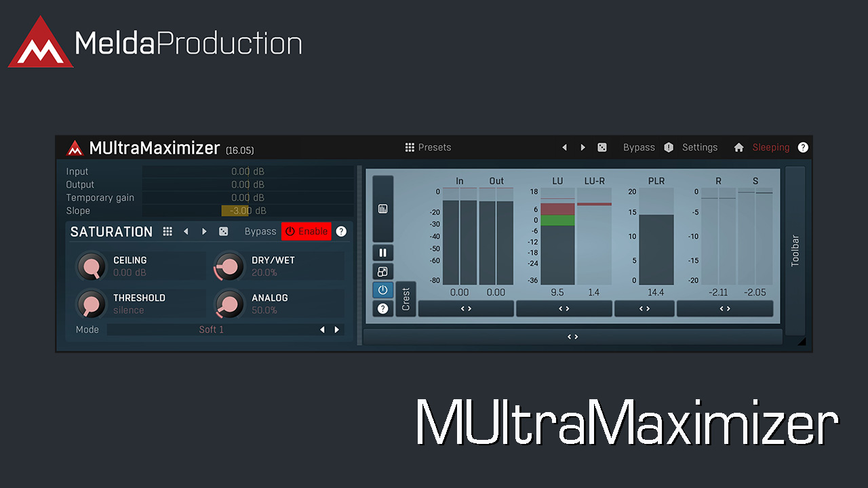Click the Slope slider

click(x=248, y=211)
